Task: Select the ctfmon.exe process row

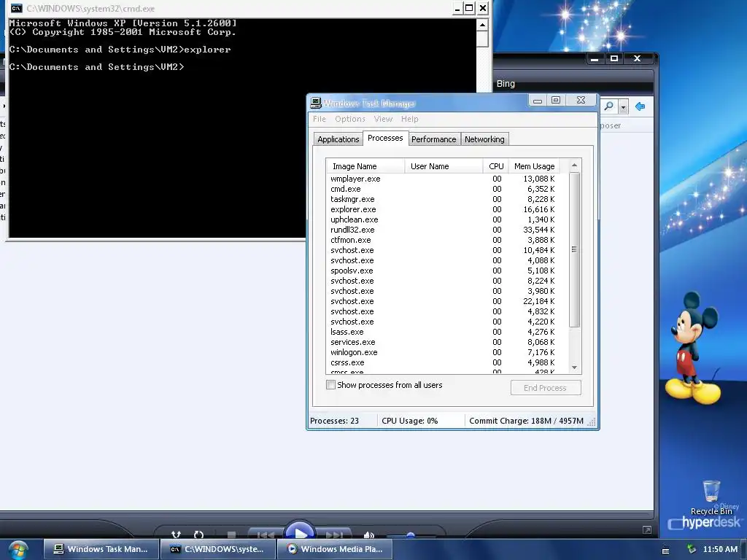Action: pyautogui.click(x=447, y=240)
